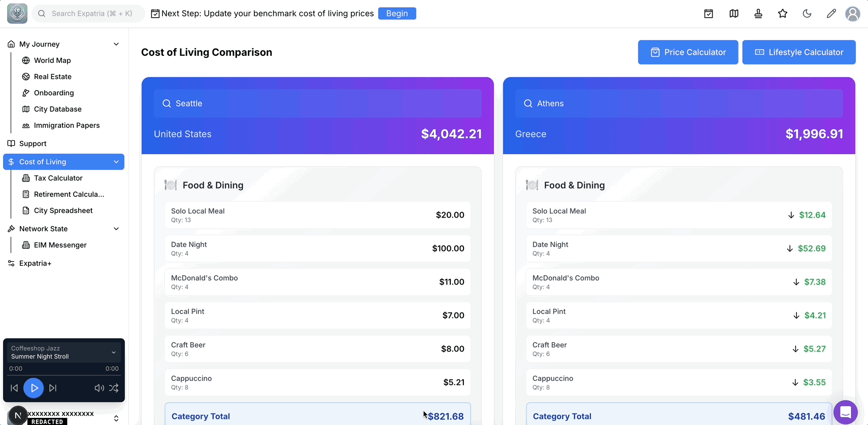This screenshot has width=868, height=425.
Task: Open favorites star icon
Action: click(783, 14)
